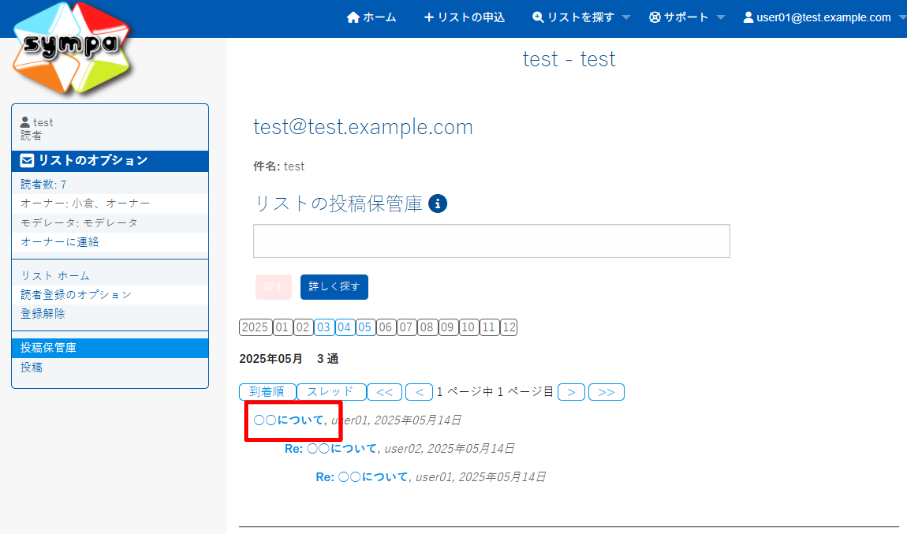Click the test@test.example.com list address heading

point(363,127)
